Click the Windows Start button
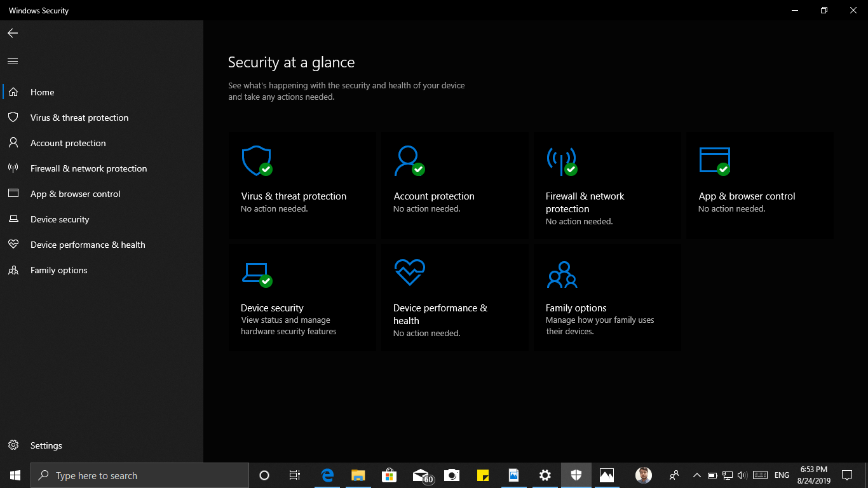This screenshot has width=868, height=488. tap(15, 475)
